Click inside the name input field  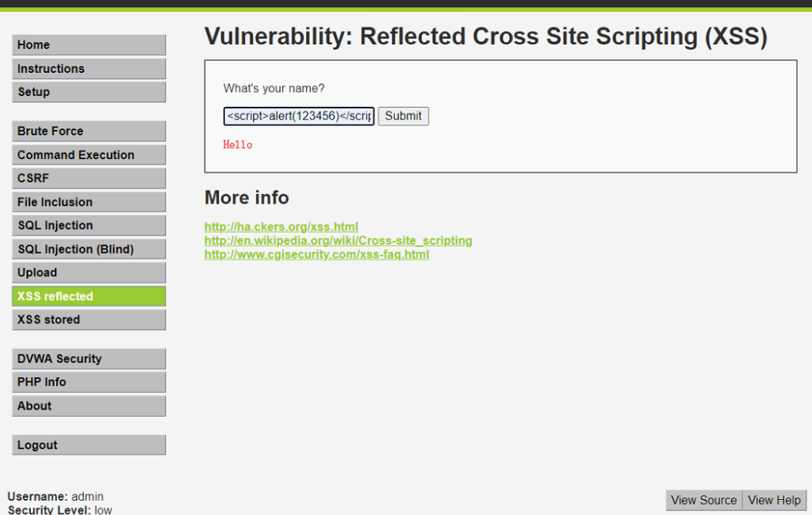[x=298, y=116]
